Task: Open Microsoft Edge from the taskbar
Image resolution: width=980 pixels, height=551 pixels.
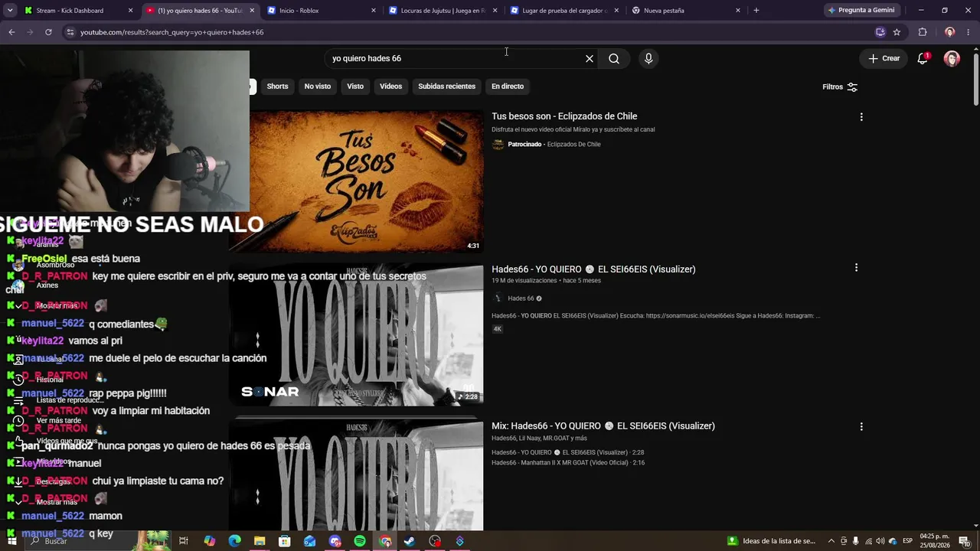Action: click(234, 541)
